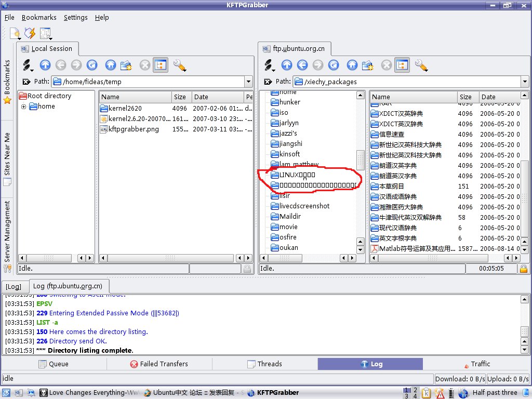Viewport: 532px width, 399px height.
Task: Toggle the directory tree in Local Session panel
Action: tap(161, 65)
